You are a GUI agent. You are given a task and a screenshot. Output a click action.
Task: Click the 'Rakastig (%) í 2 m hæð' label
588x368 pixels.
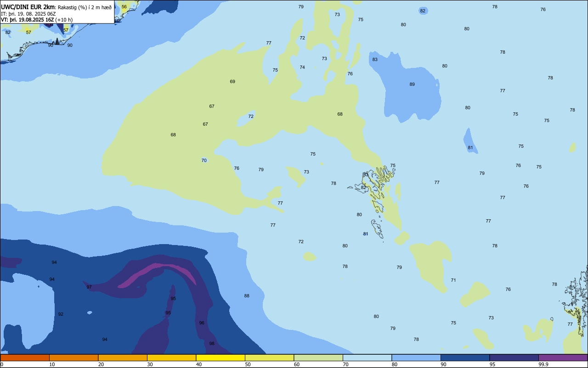[x=85, y=7]
